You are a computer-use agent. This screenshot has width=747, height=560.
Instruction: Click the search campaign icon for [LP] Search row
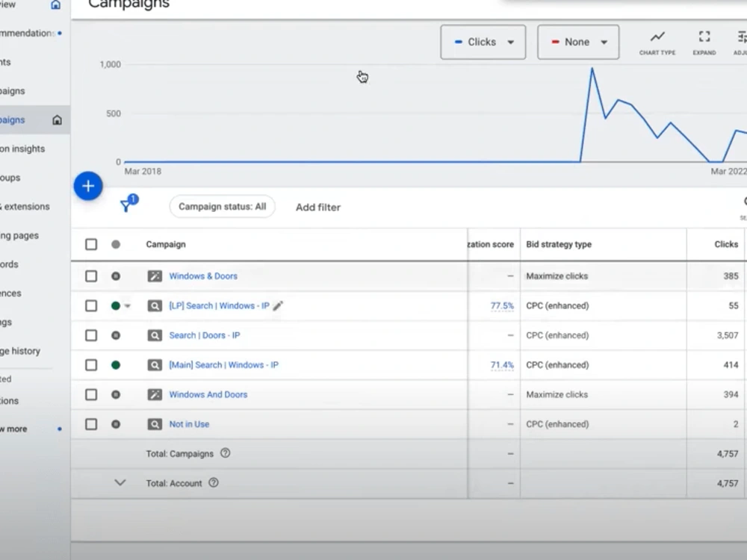click(155, 305)
